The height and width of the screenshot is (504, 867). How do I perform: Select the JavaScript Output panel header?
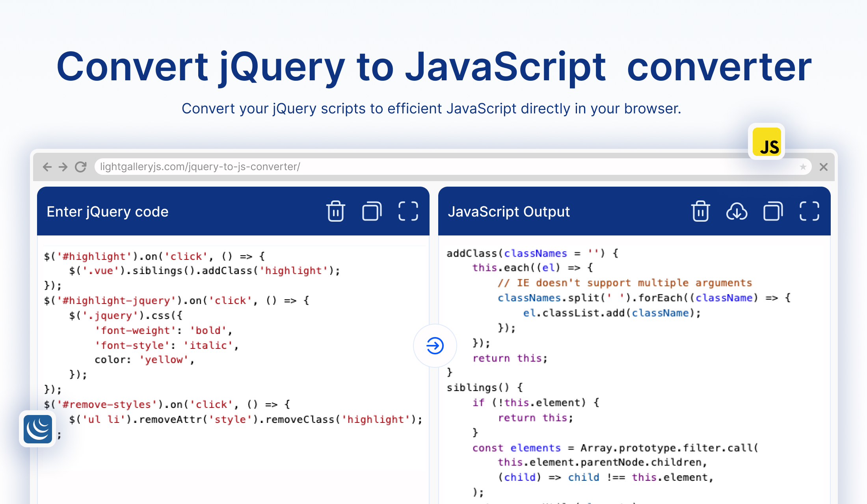[x=509, y=211]
